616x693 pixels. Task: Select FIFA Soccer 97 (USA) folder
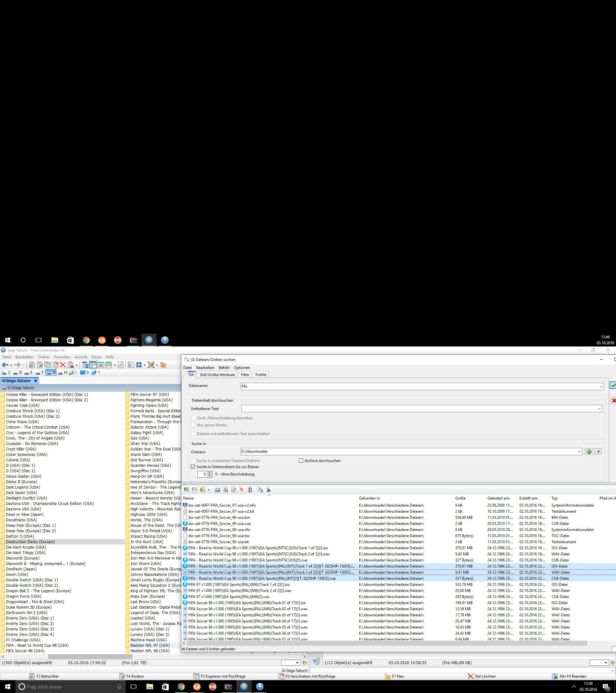click(150, 394)
